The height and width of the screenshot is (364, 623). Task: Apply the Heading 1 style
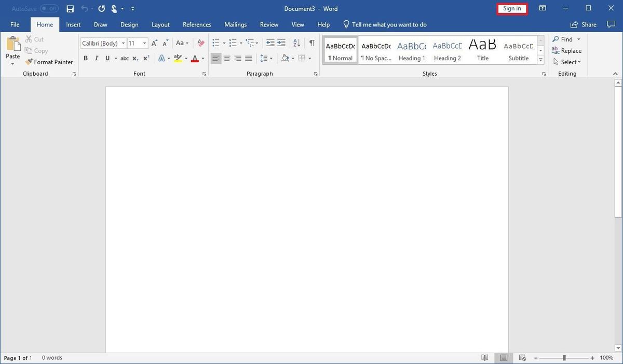[x=411, y=49]
